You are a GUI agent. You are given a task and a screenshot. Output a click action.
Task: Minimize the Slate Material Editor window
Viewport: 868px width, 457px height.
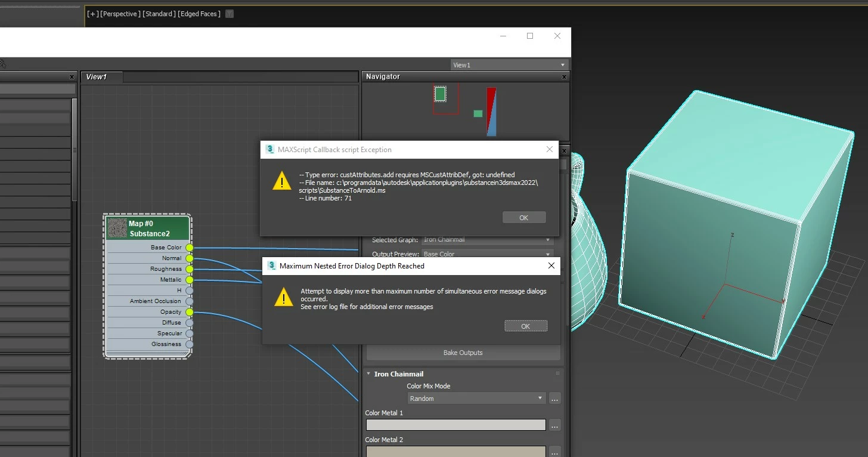(x=503, y=36)
